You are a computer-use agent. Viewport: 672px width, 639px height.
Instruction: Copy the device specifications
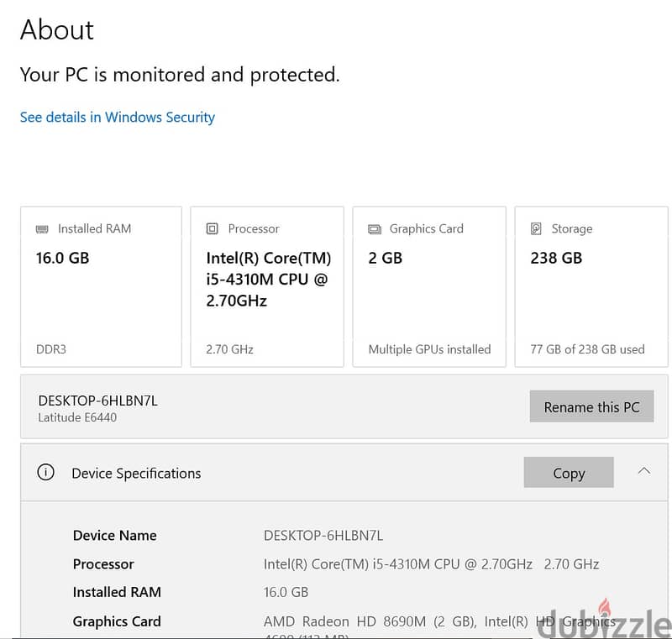[x=569, y=473]
